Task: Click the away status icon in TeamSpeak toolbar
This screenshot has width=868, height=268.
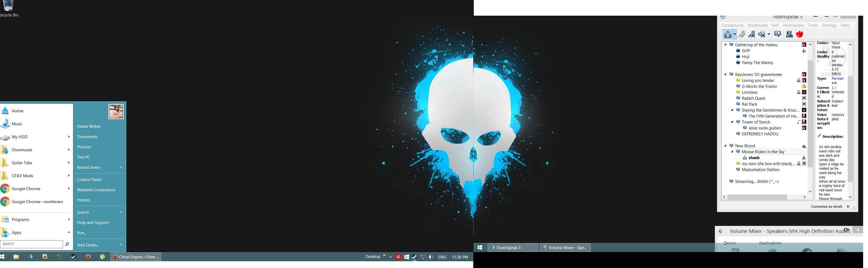Action: point(728,34)
